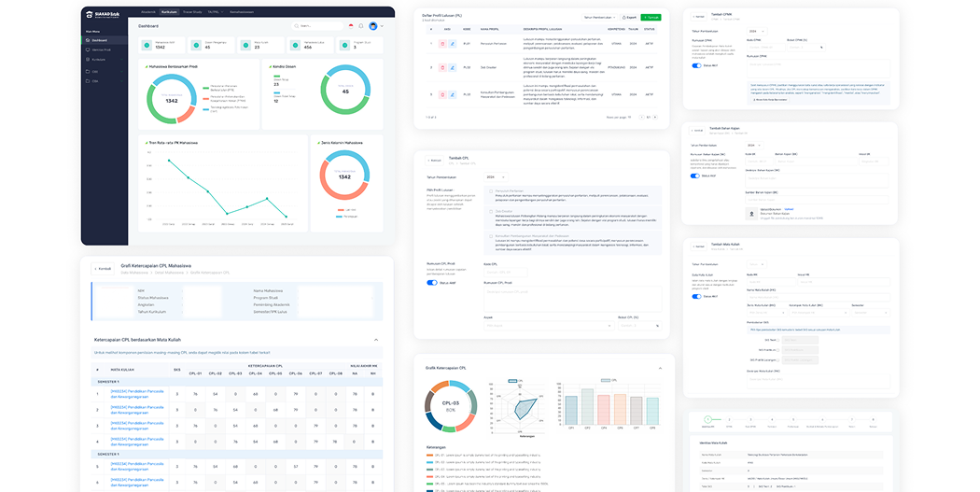Edit the Penyuluh Pertanian profile row
980x492 pixels.
[453, 44]
